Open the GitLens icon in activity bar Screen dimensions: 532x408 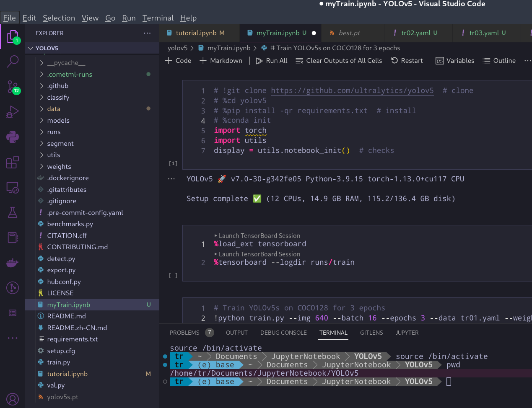(13, 288)
